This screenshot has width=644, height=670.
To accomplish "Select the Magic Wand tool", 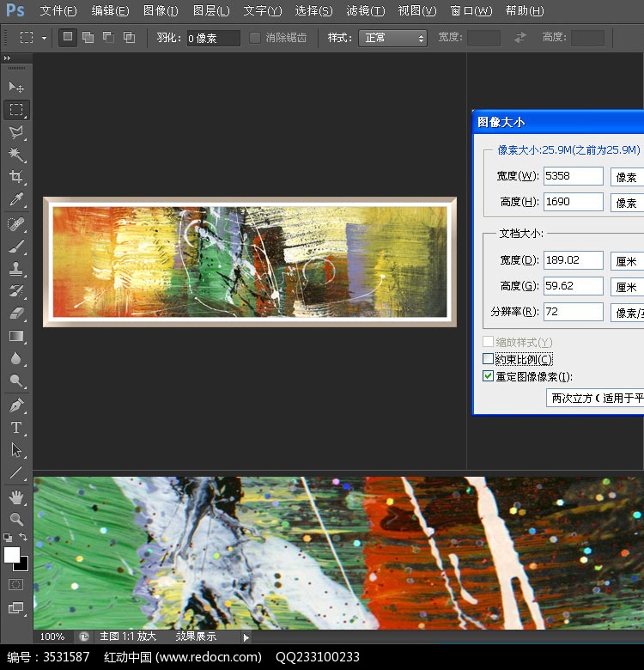I will click(16, 155).
